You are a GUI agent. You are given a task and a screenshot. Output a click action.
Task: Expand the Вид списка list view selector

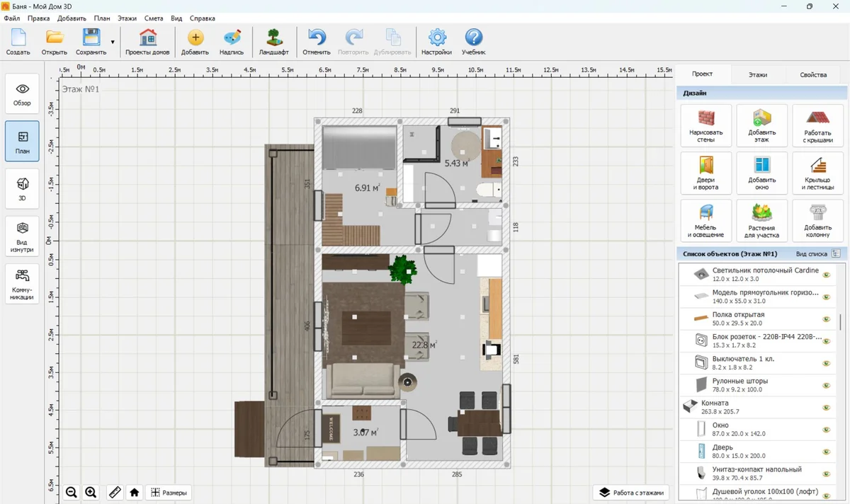point(836,253)
